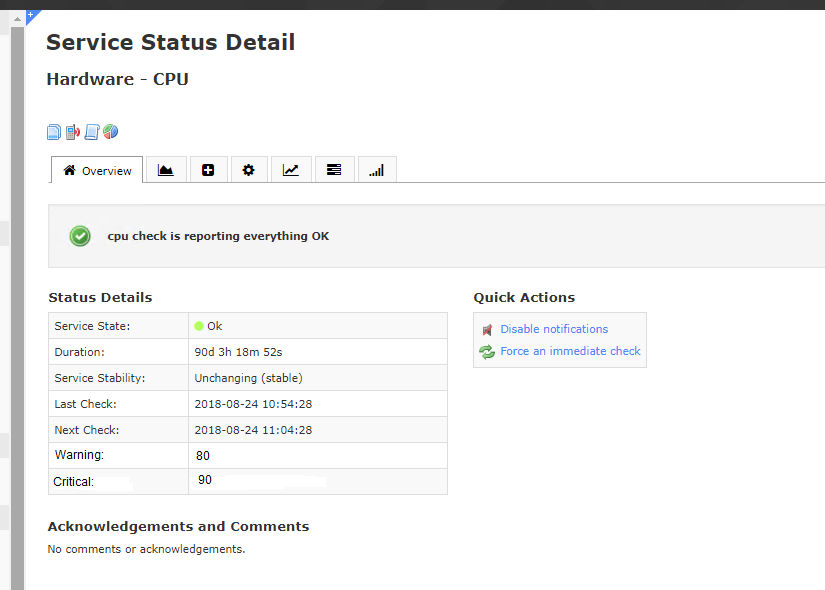Open the gear configure tab
The height and width of the screenshot is (590, 825).
pos(248,170)
